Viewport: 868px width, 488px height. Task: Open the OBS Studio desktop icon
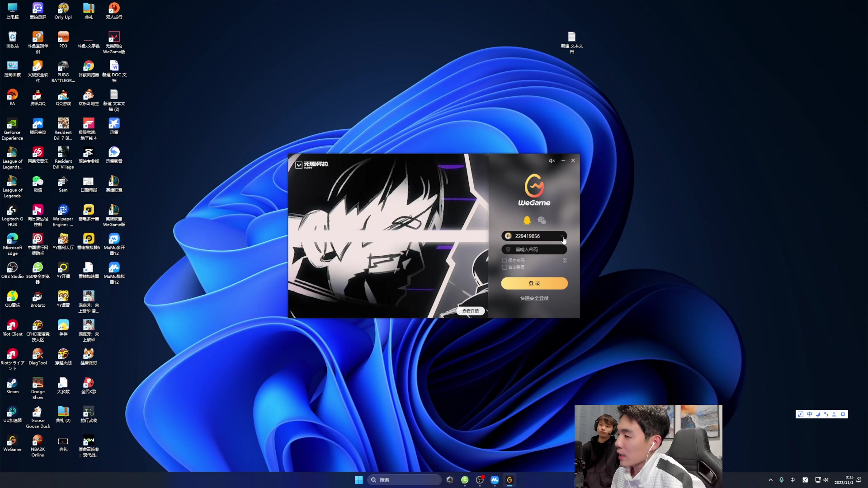coord(12,270)
